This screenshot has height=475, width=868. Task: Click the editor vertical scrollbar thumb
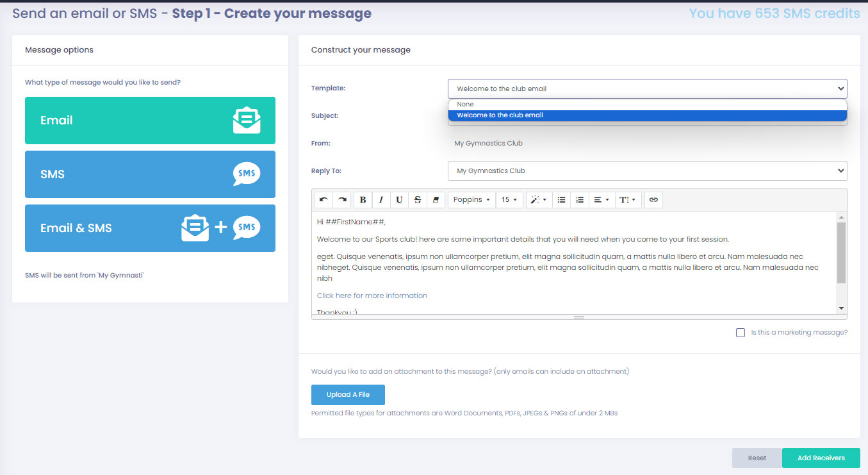point(841,253)
